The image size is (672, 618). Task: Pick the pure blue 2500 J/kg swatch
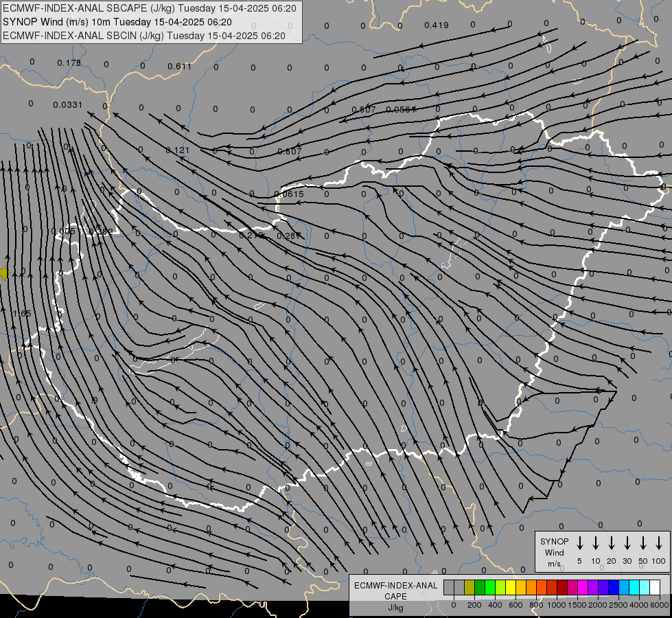[613, 587]
